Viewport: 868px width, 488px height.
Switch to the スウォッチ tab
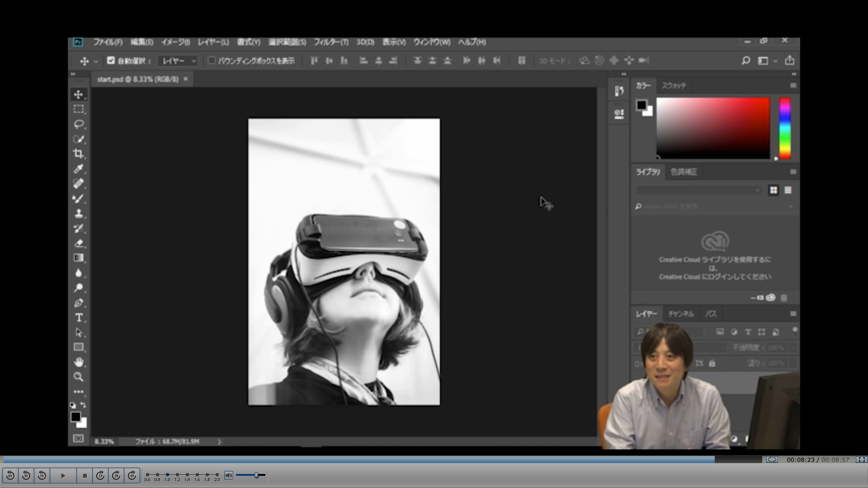click(674, 85)
